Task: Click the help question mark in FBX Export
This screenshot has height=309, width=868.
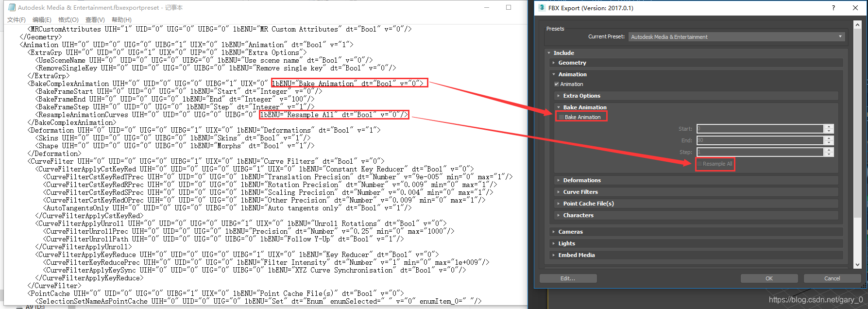Action: 834,8
